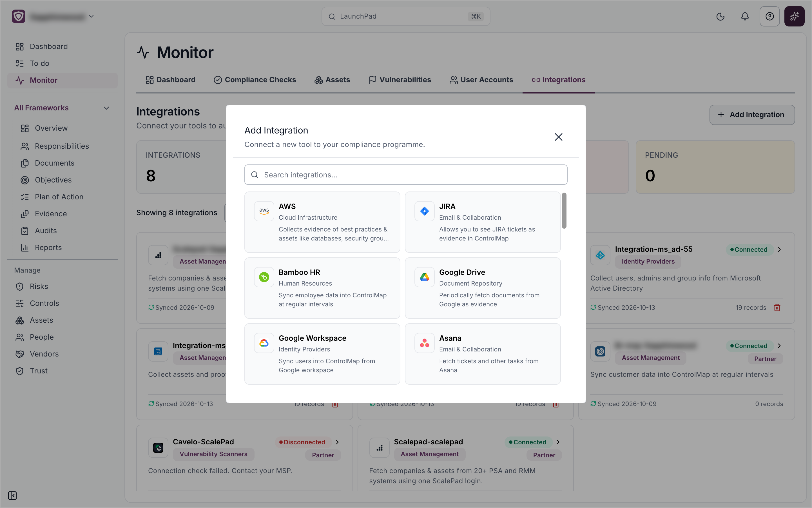Switch to the Vulnerabilities tab
This screenshot has height=508, width=812.
tap(400, 80)
